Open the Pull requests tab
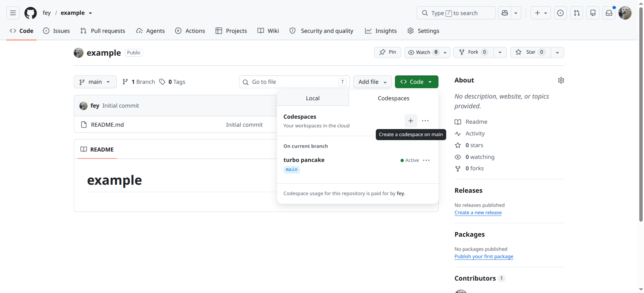The width and height of the screenshot is (644, 293). pyautogui.click(x=103, y=31)
